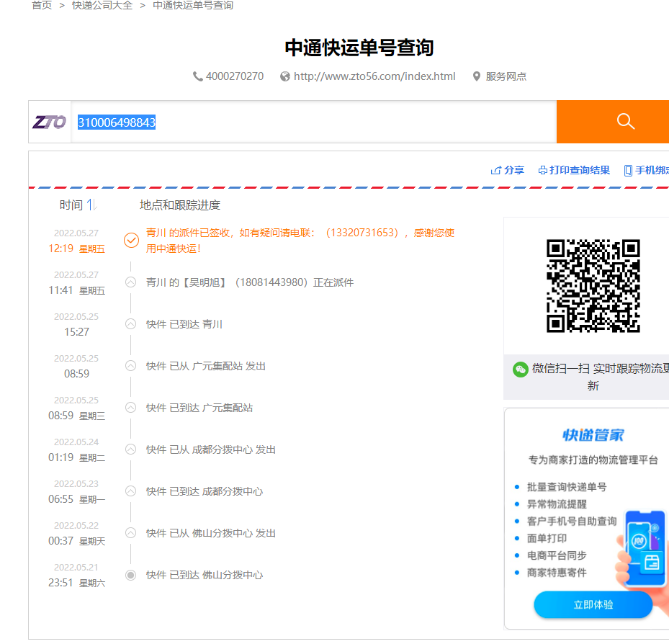Click 快件 已从 佛山分拨中心 发出 entry

(x=211, y=534)
